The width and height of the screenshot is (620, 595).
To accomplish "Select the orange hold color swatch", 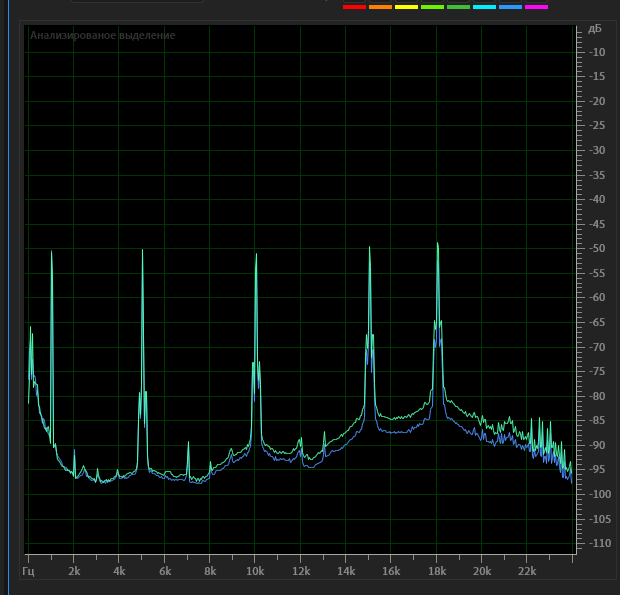I will click(380, 7).
